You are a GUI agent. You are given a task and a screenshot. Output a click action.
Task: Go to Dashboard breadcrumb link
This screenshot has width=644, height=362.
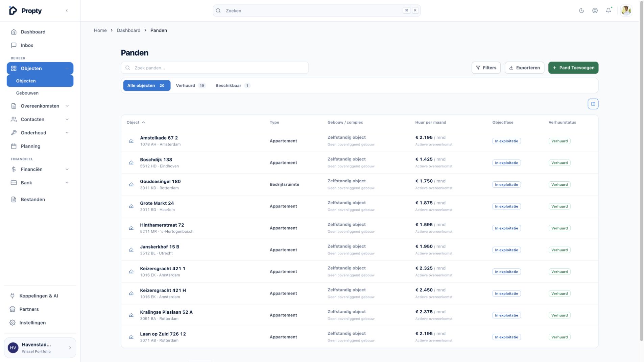(128, 30)
